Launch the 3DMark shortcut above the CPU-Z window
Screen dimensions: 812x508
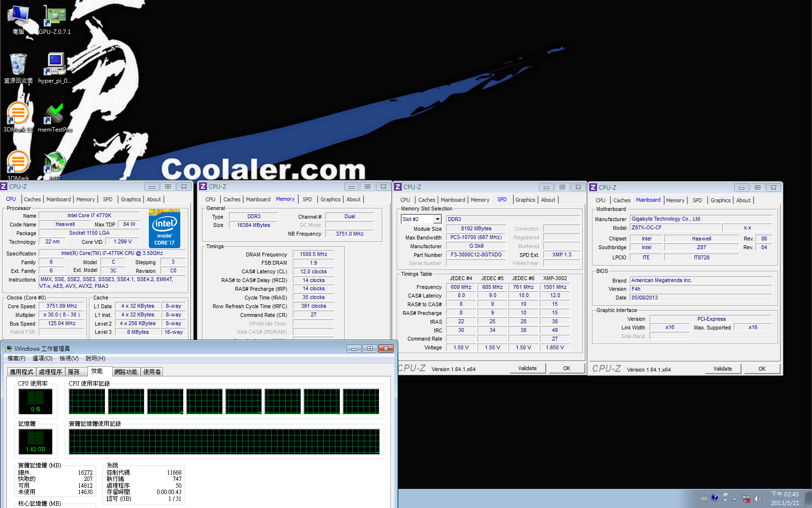click(x=18, y=165)
